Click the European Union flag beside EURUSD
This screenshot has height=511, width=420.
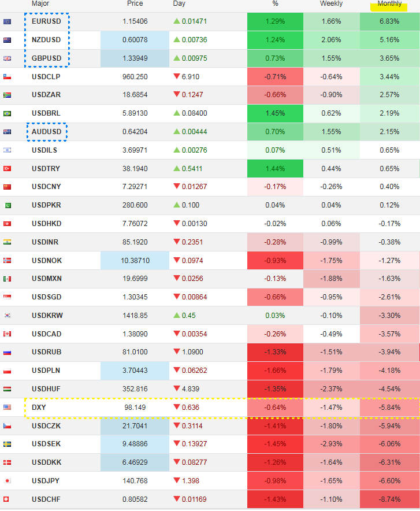pos(7,21)
